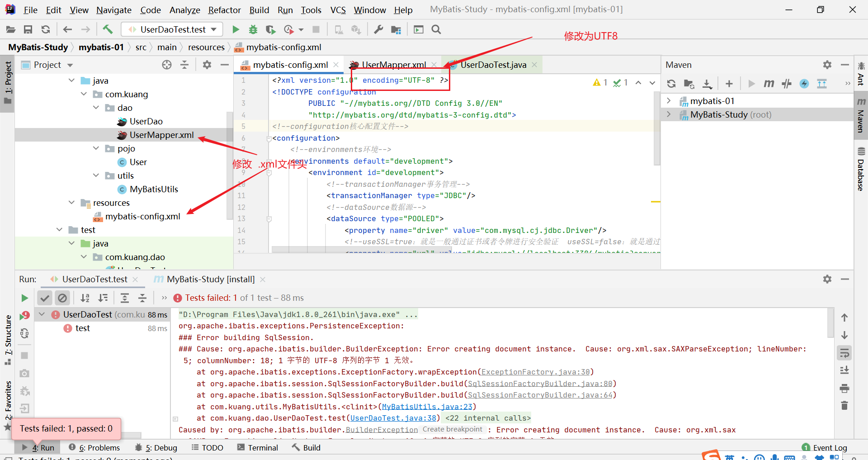The height and width of the screenshot is (460, 868).
Task: Click print icon beside console
Action: click(844, 388)
